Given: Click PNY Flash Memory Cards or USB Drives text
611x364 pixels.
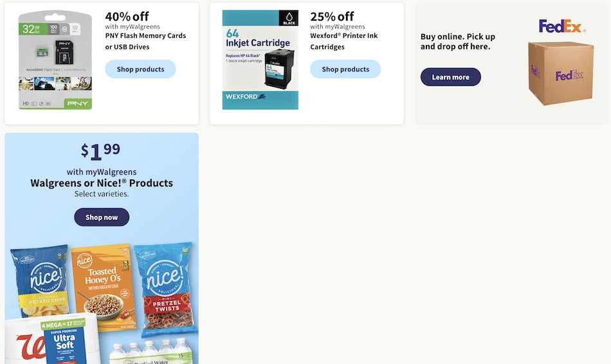Looking at the screenshot, I should pyautogui.click(x=146, y=41).
